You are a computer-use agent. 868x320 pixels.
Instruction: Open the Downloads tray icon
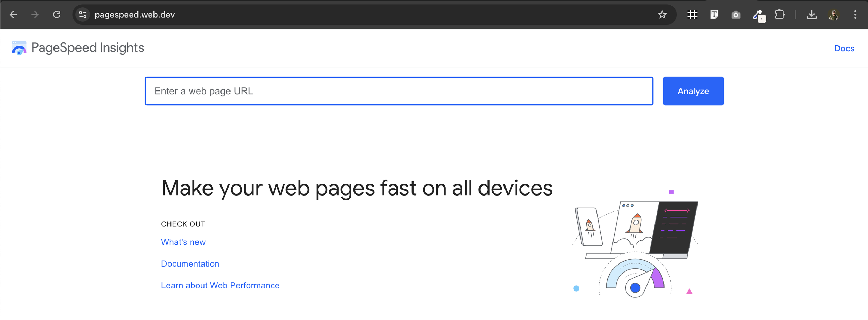click(812, 15)
